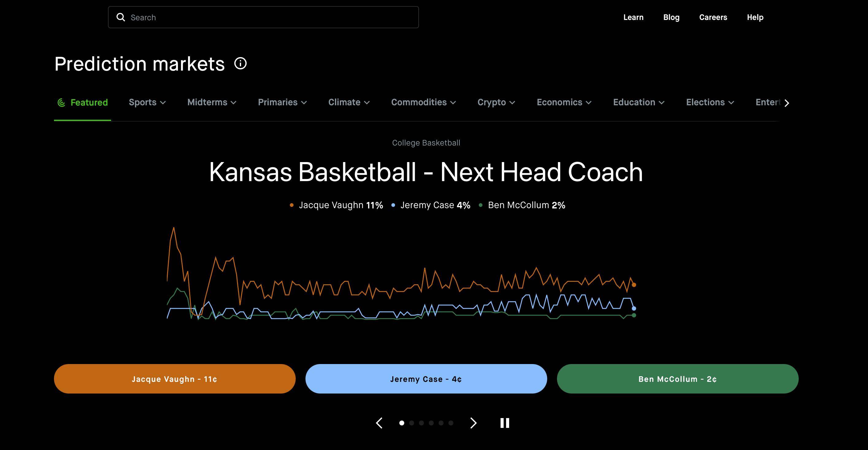Click green endpoint marker on chart

pyautogui.click(x=634, y=316)
